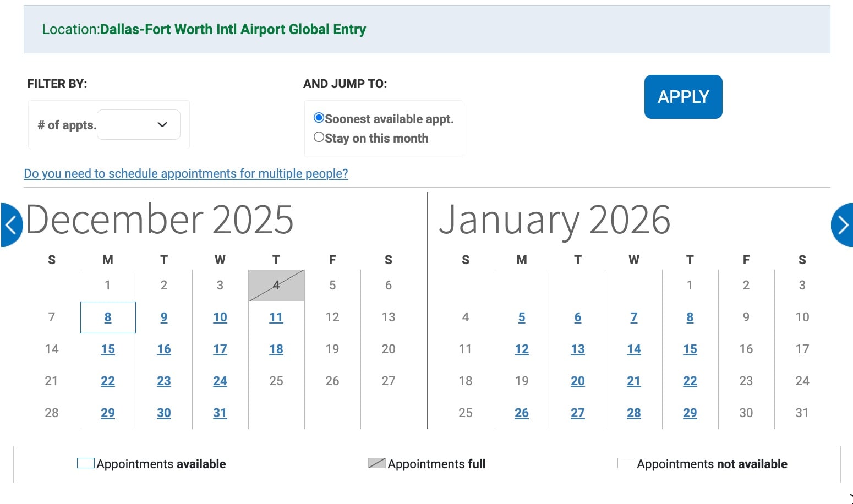Image resolution: width=853 pixels, height=504 pixels.
Task: Open the multiple people scheduling link
Action: 185,173
